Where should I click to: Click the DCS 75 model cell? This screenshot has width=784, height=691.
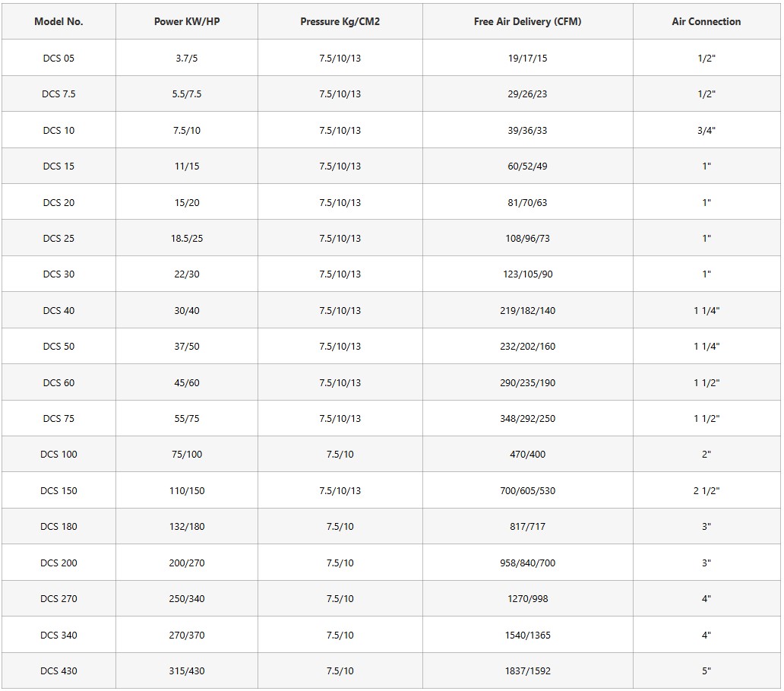(58, 418)
